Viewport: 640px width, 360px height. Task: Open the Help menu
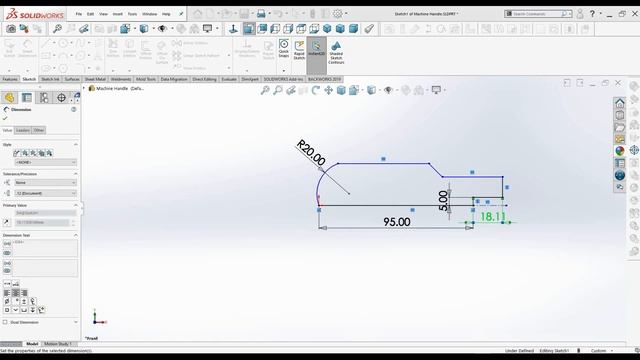[x=166, y=14]
